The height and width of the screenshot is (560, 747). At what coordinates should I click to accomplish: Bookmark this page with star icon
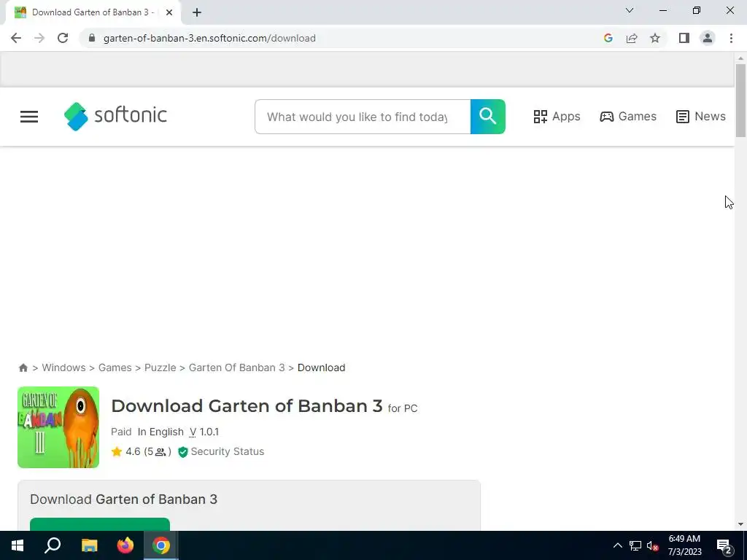pos(655,38)
